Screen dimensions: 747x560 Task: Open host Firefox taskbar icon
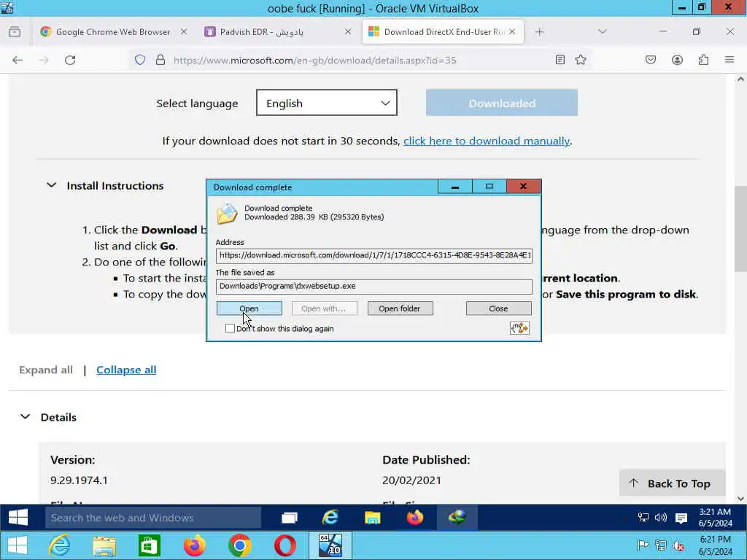pyautogui.click(x=194, y=545)
